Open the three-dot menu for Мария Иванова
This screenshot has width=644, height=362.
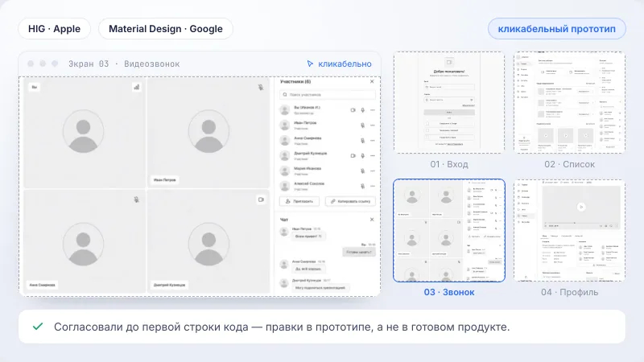(373, 171)
